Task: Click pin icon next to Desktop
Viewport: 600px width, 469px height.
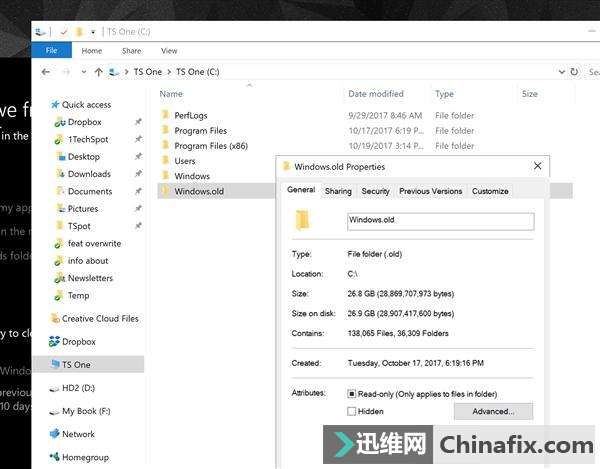Action: click(x=138, y=156)
